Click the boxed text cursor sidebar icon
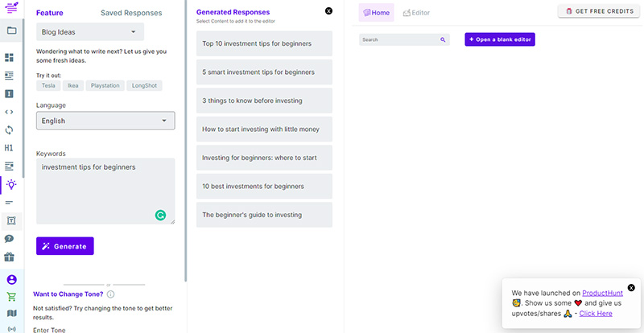The image size is (644, 333). point(9,94)
